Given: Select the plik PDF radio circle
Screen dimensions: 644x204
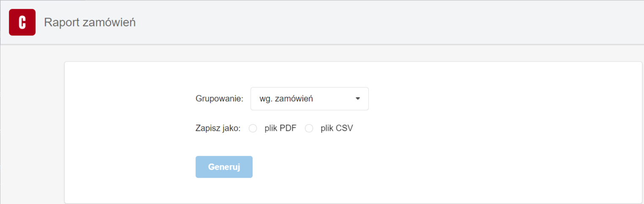Looking at the screenshot, I should click(253, 128).
